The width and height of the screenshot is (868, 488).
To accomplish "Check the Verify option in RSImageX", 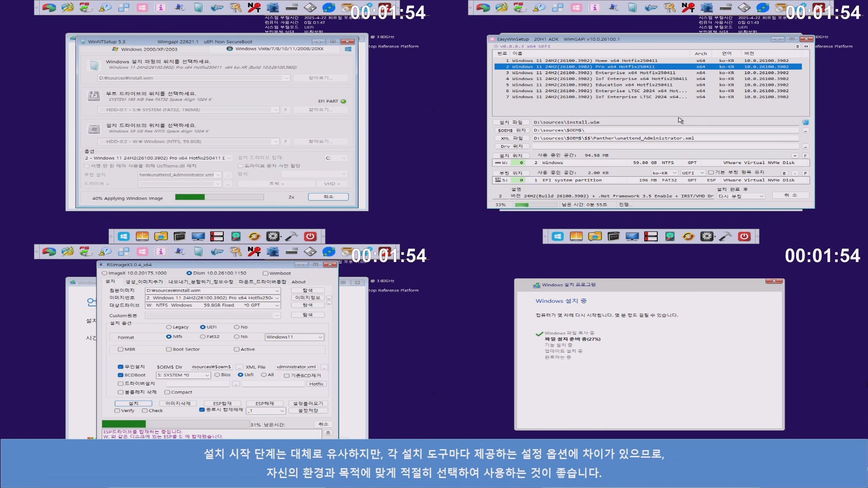I will [118, 411].
